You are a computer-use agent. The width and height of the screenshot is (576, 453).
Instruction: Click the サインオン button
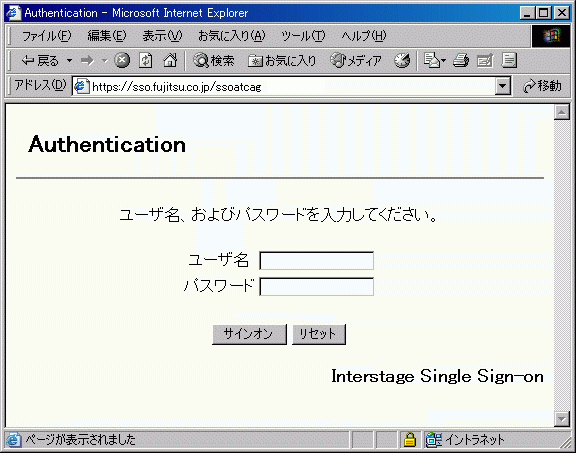pos(249,334)
